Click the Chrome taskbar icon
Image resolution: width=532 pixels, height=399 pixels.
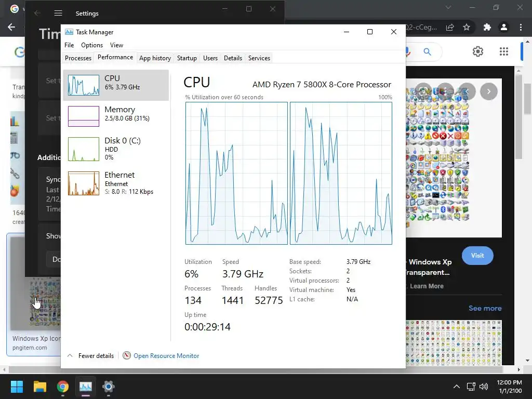coord(63,387)
